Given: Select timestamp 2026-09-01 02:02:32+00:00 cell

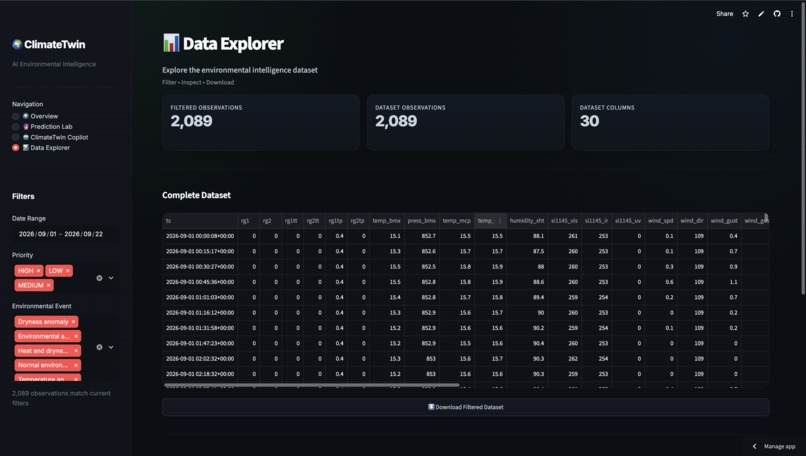Looking at the screenshot, I should pos(200,359).
